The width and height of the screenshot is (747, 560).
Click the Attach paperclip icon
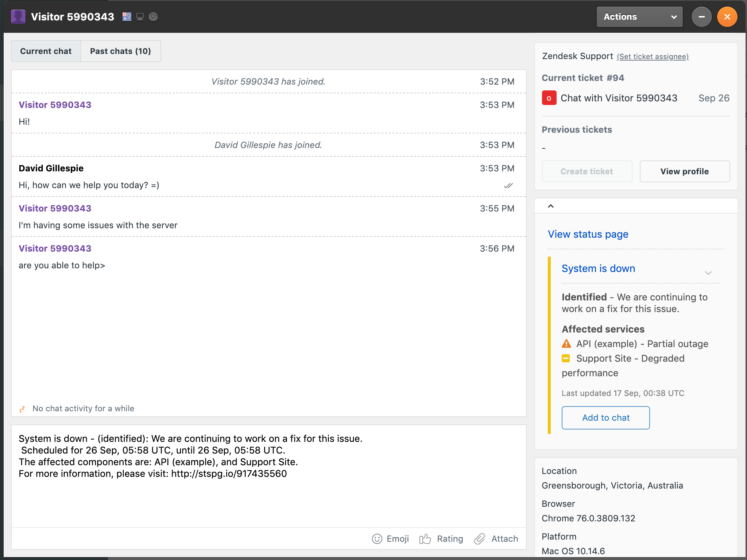click(479, 539)
